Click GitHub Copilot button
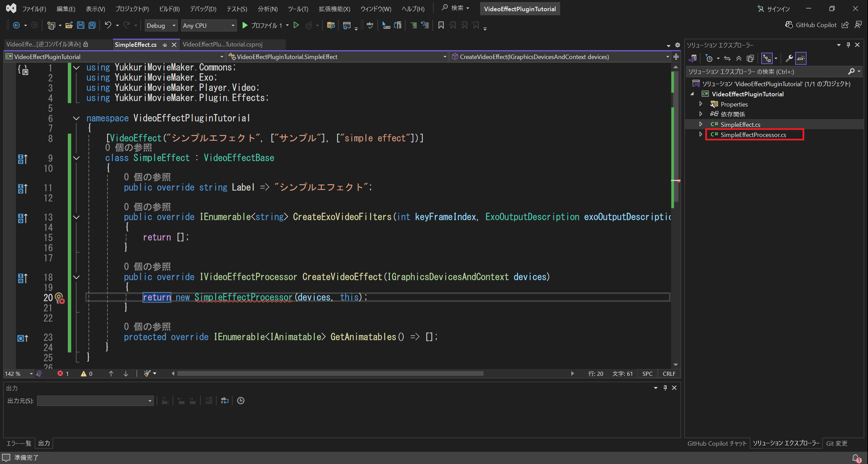The height and width of the screenshot is (464, 868). click(x=811, y=25)
